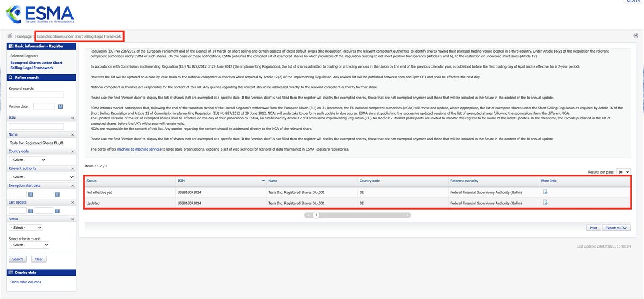Click the 'Basic information - Register' panel header
Screen dimensions: 644x299
pos(41,47)
